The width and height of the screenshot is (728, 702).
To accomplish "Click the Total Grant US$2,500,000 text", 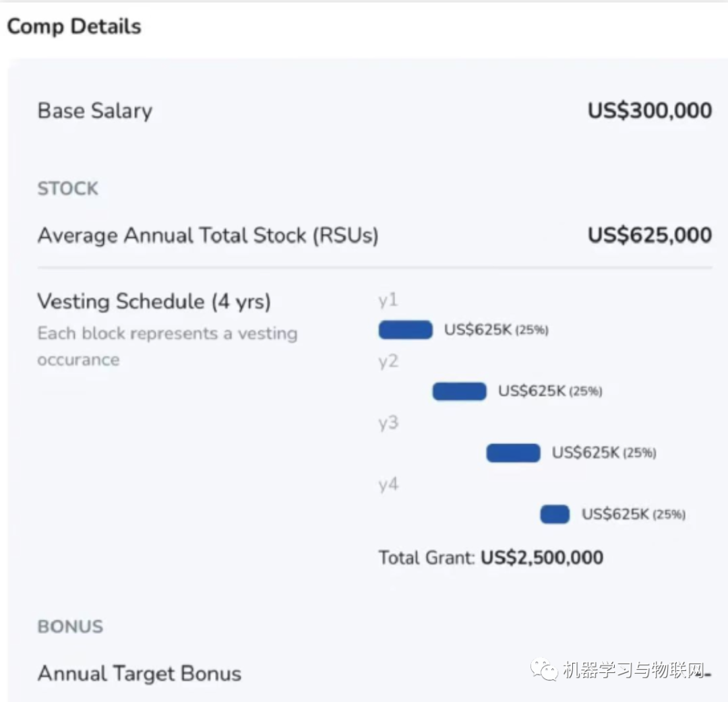I will (491, 558).
